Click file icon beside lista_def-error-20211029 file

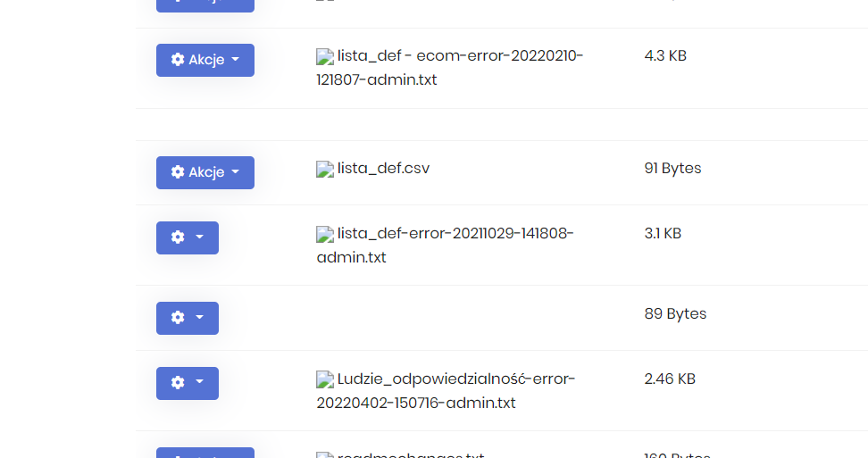325,234
